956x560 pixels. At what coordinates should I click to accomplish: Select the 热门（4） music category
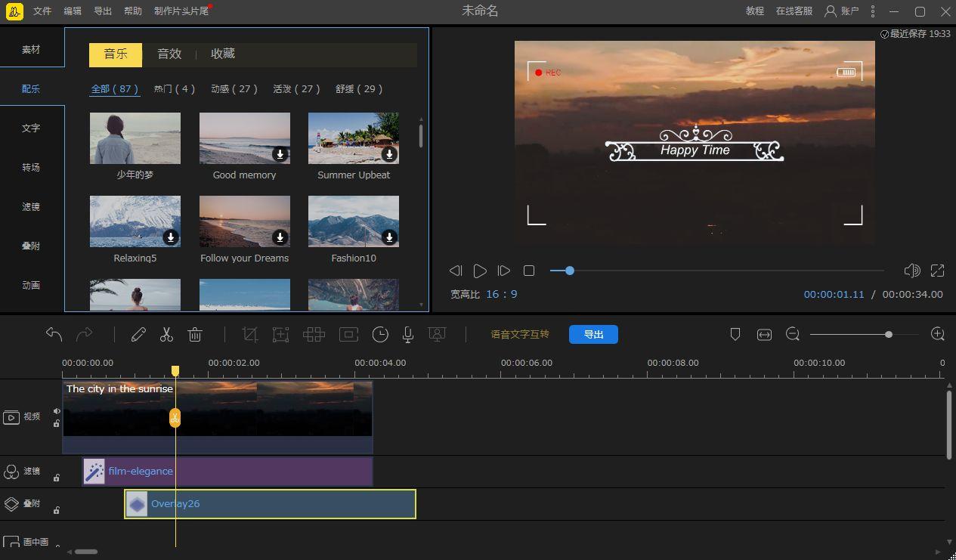coord(175,88)
